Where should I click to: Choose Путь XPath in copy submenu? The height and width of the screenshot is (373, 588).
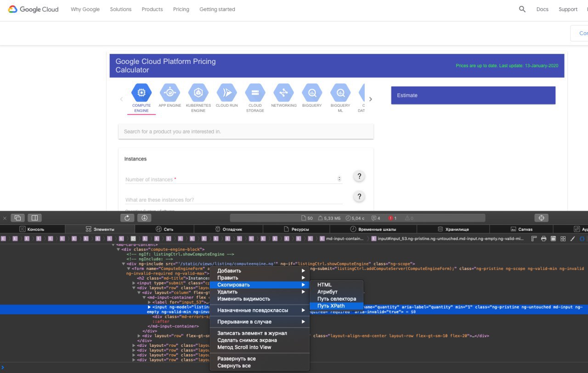(x=336, y=306)
